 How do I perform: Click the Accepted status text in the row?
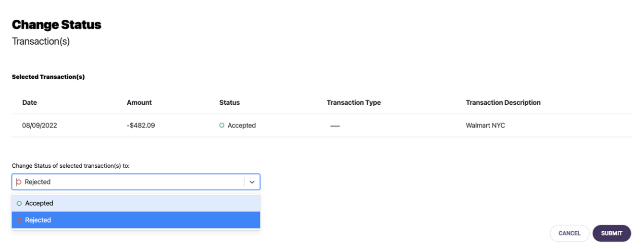pyautogui.click(x=242, y=125)
